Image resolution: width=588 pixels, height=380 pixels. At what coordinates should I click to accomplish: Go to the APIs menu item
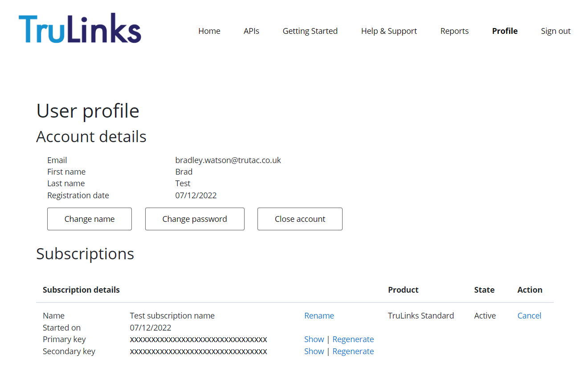pyautogui.click(x=251, y=31)
